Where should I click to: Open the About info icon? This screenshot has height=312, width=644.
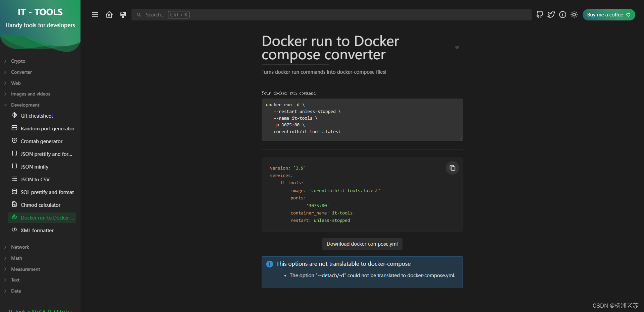[x=562, y=15]
